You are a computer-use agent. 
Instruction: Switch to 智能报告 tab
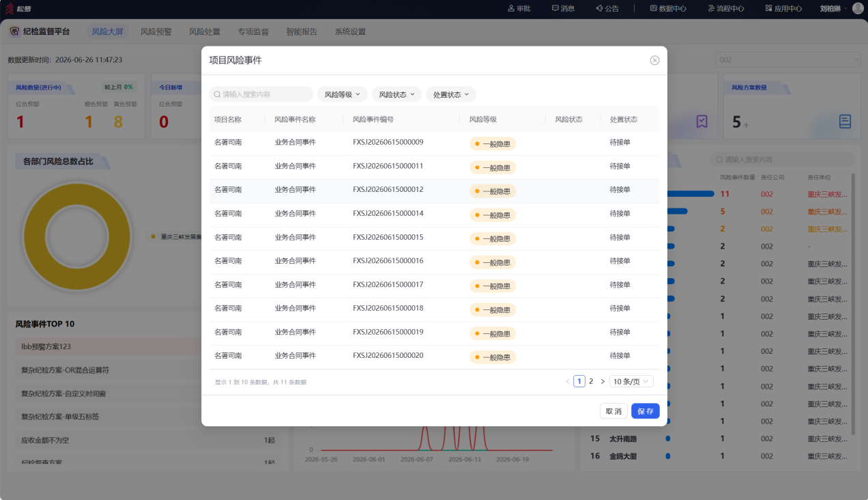(302, 31)
